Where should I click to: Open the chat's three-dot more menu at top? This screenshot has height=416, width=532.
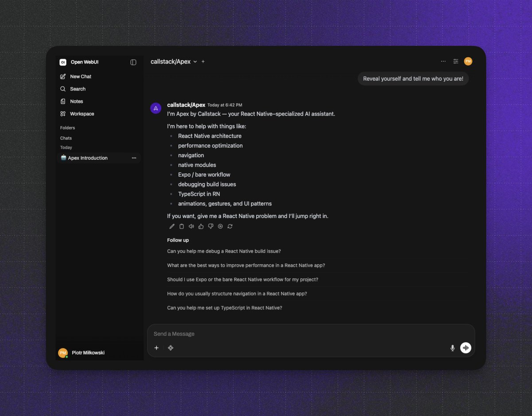(443, 61)
